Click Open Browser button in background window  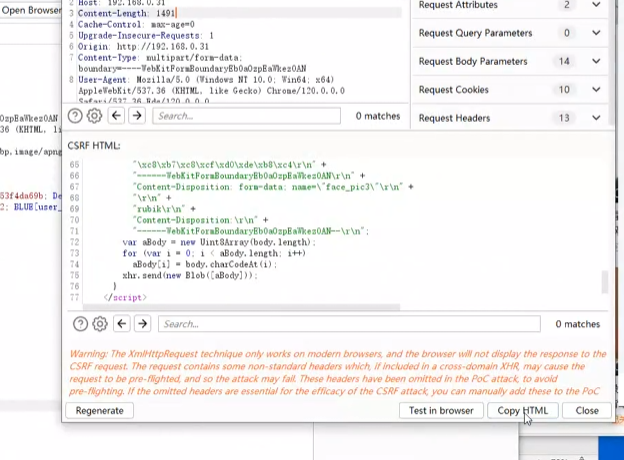(x=31, y=10)
